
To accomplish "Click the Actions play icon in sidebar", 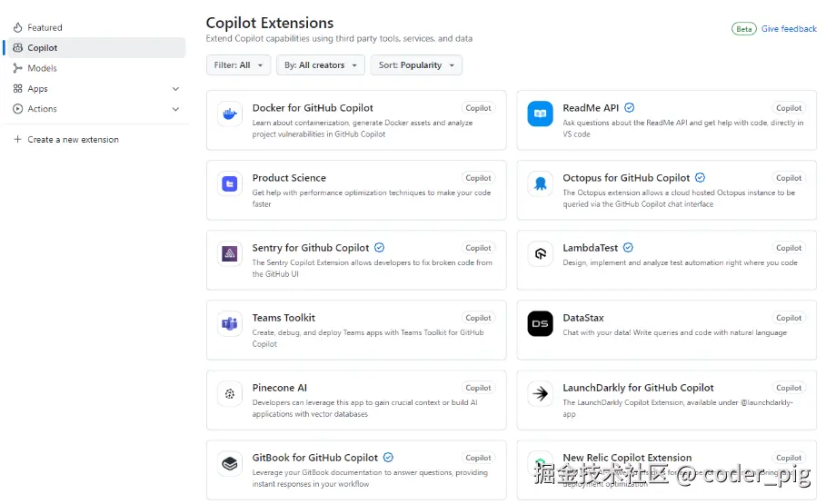I will click(x=18, y=108).
